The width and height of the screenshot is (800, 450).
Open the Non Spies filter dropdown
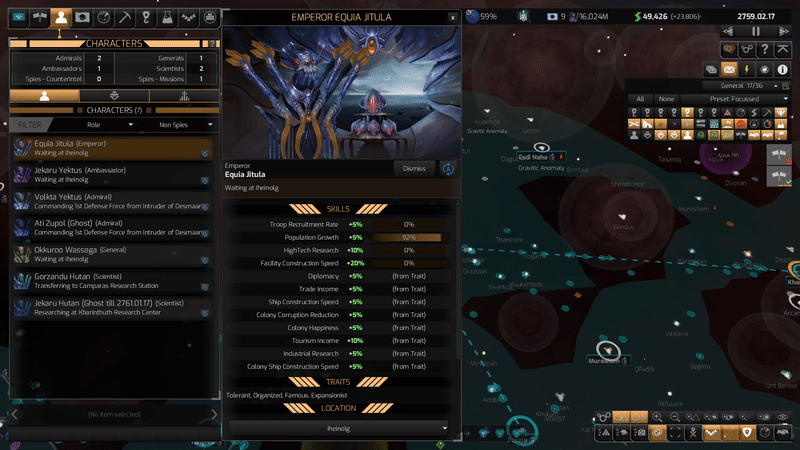click(186, 125)
